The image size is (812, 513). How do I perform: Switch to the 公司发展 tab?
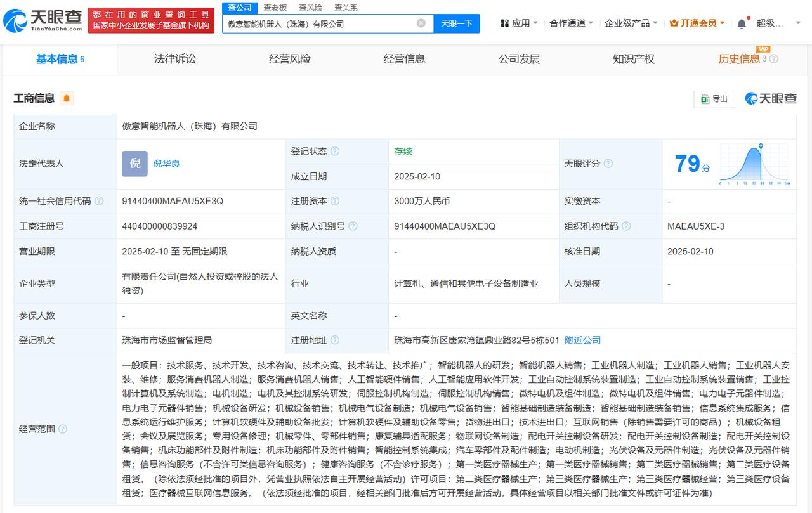pos(519,59)
